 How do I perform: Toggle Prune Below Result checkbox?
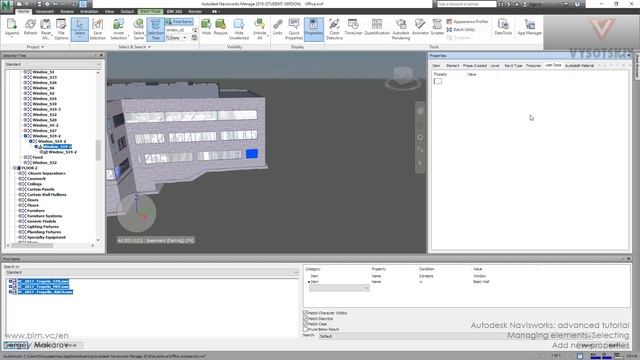[305, 329]
